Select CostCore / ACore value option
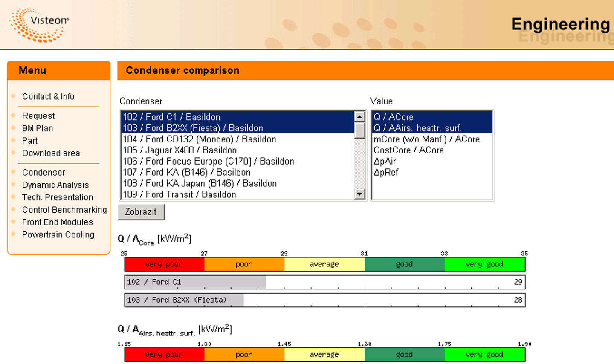 (432, 150)
